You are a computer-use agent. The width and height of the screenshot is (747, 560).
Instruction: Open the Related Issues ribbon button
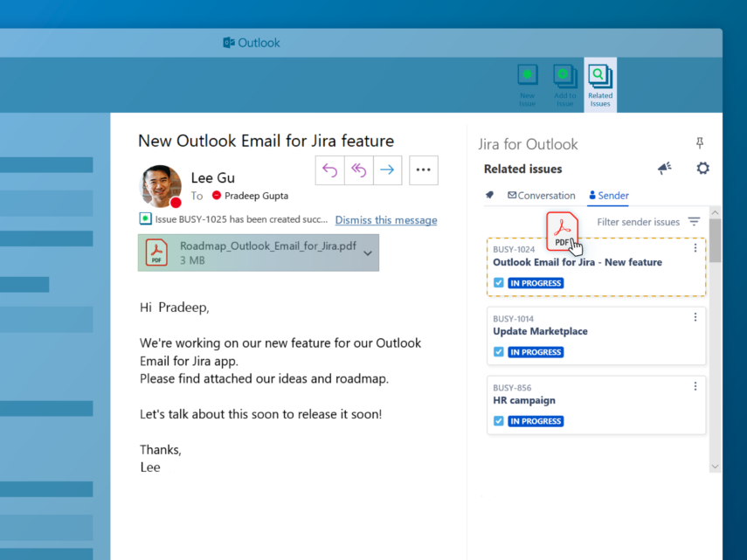click(600, 86)
